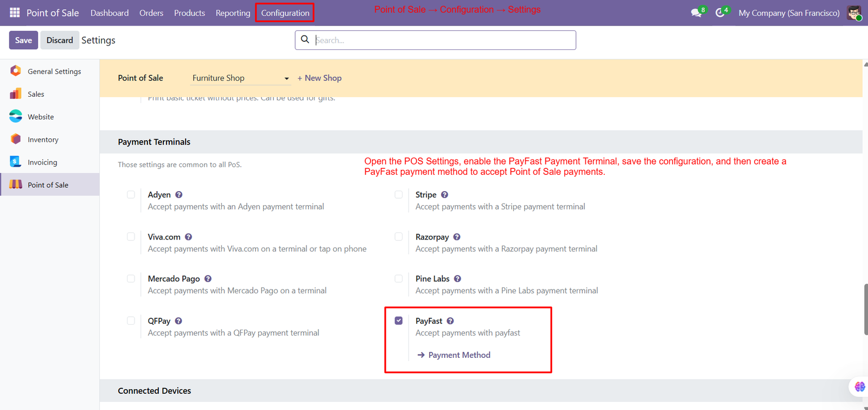Select Inventory in the sidebar
Viewport: 868px width, 410px height.
click(50, 140)
